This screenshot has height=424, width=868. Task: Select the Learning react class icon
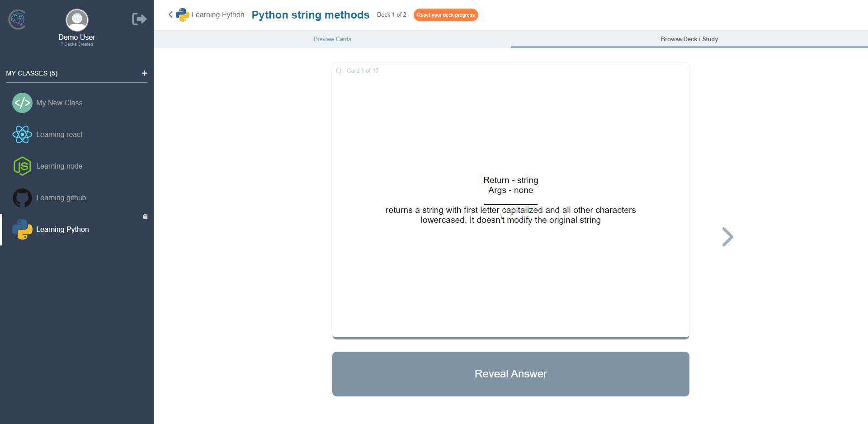point(22,134)
